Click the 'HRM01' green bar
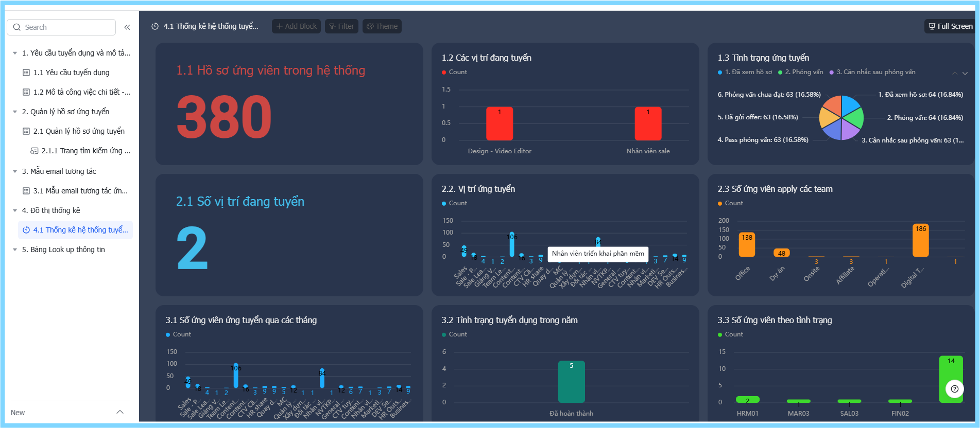The width and height of the screenshot is (980, 428). [747, 400]
